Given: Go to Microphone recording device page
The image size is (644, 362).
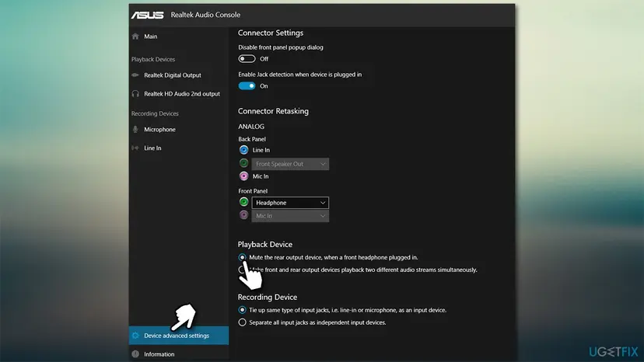Looking at the screenshot, I should [179, 130].
